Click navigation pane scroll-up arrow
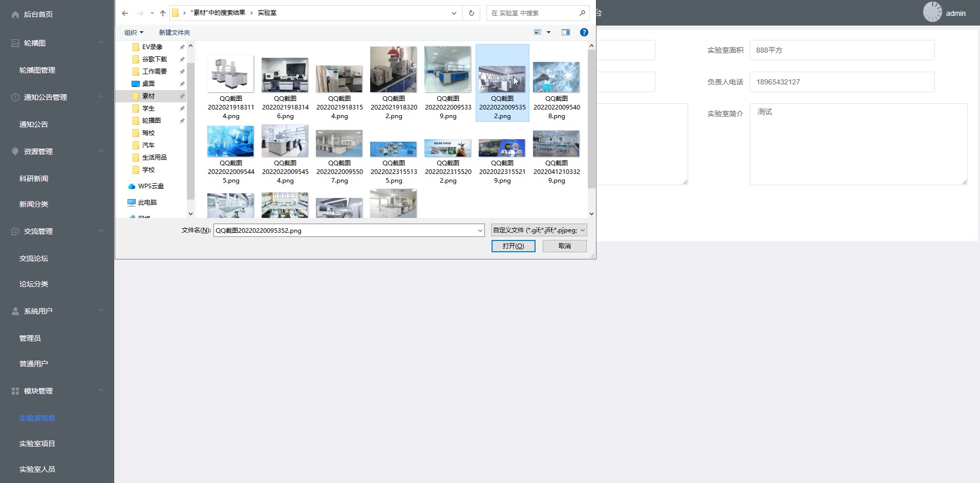 [x=190, y=46]
